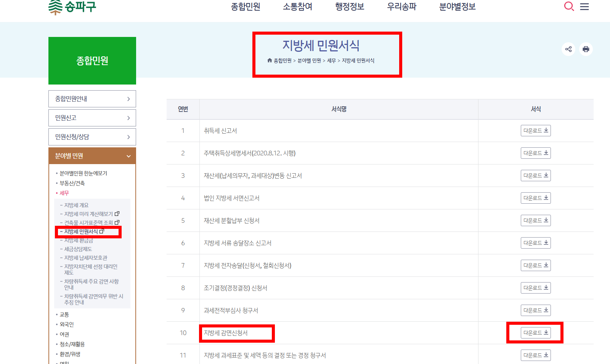Download 법인 지방세 서면신고서 form

[536, 198]
